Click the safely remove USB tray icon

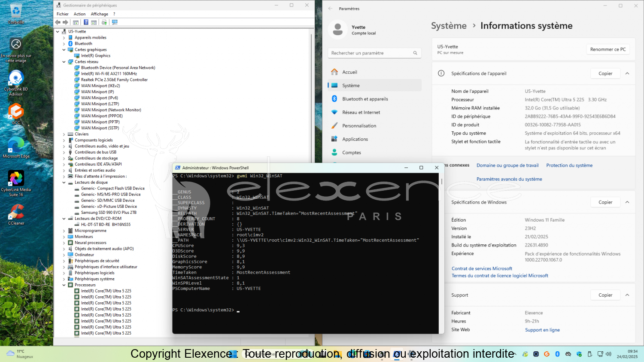click(589, 354)
